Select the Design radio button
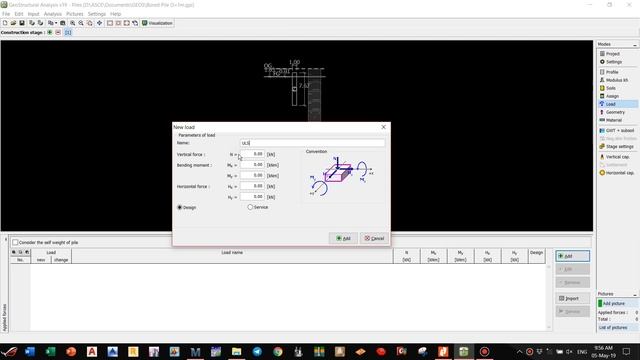This screenshot has width=640, height=360. [180, 207]
